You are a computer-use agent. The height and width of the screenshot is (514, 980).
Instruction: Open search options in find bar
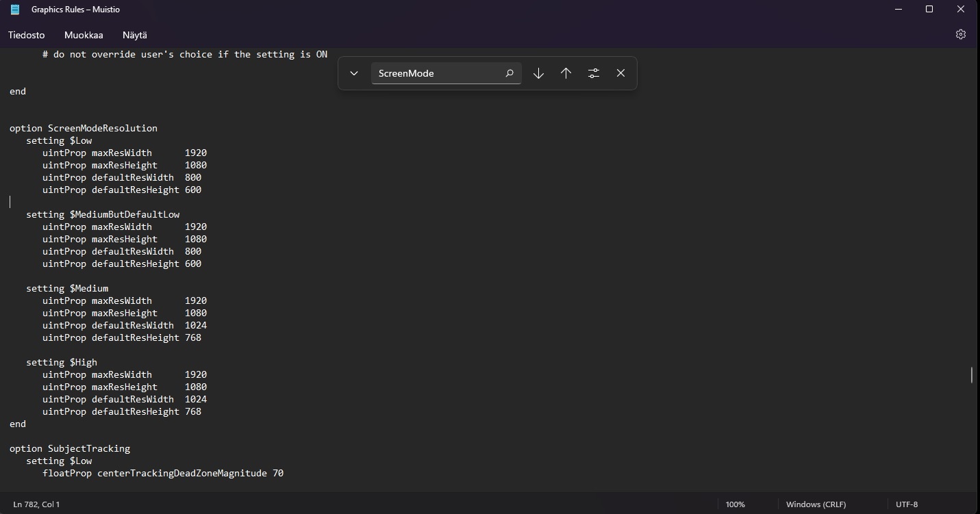594,73
